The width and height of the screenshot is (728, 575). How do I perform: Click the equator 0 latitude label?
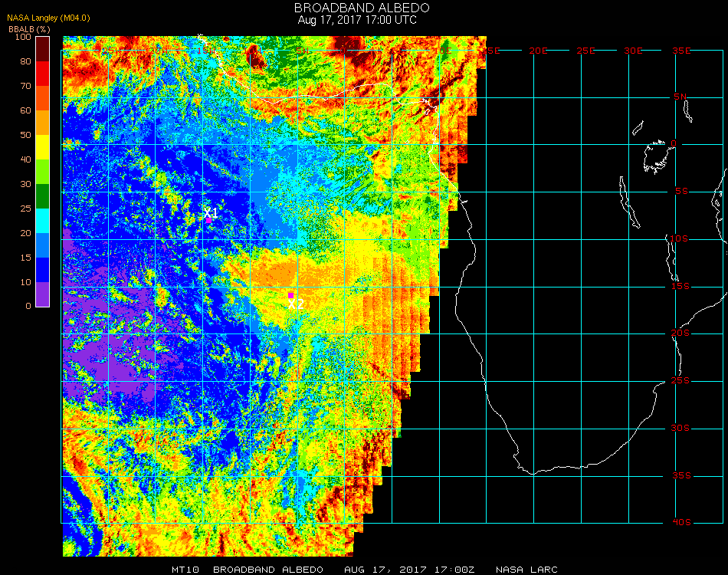click(x=674, y=143)
